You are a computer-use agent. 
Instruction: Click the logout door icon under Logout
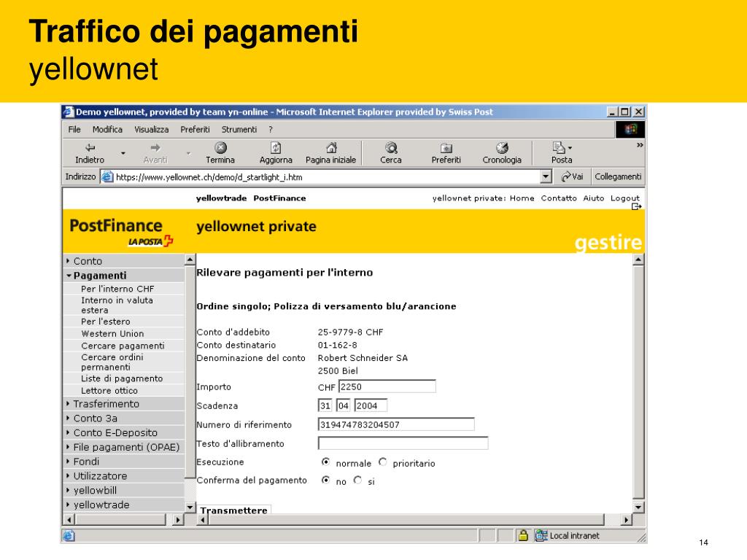(x=636, y=206)
